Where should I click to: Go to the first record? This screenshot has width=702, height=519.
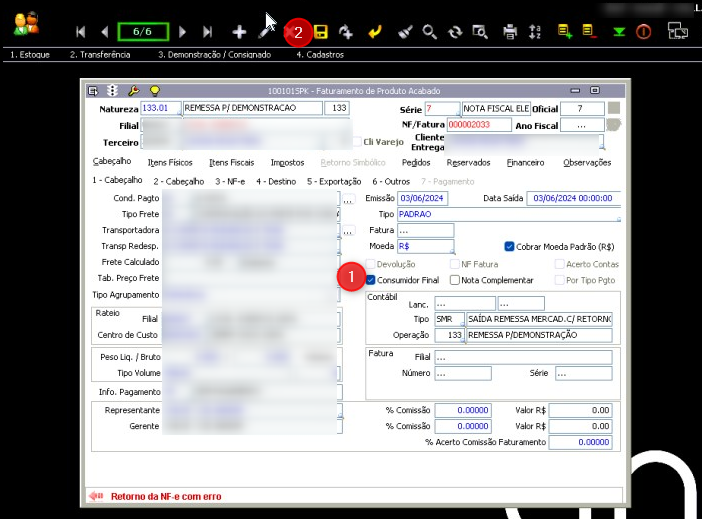(80, 32)
